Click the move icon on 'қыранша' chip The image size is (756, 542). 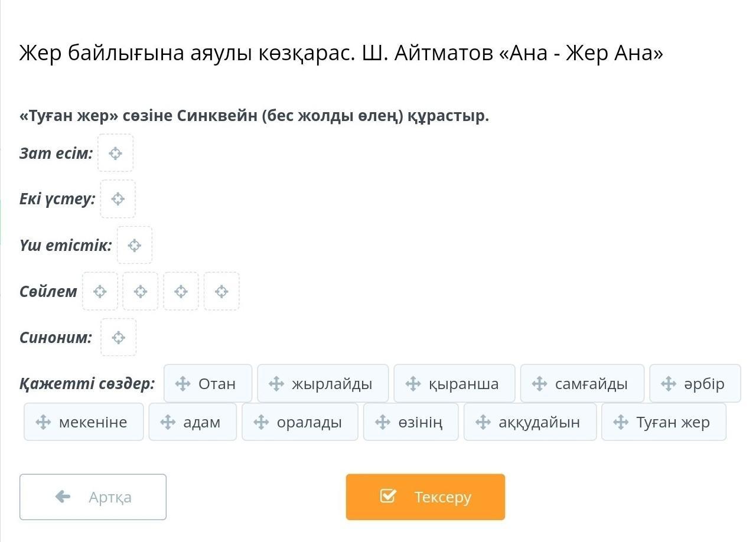tap(413, 384)
